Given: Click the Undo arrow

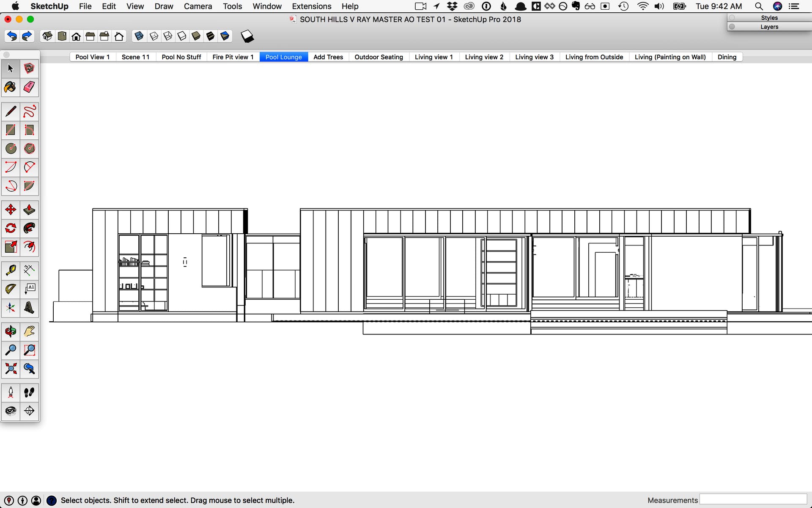Looking at the screenshot, I should click(12, 36).
